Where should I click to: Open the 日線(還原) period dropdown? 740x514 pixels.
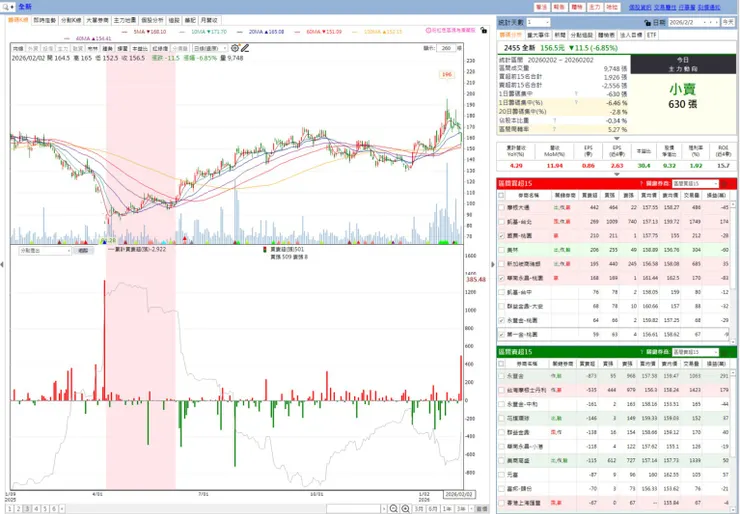[210, 48]
